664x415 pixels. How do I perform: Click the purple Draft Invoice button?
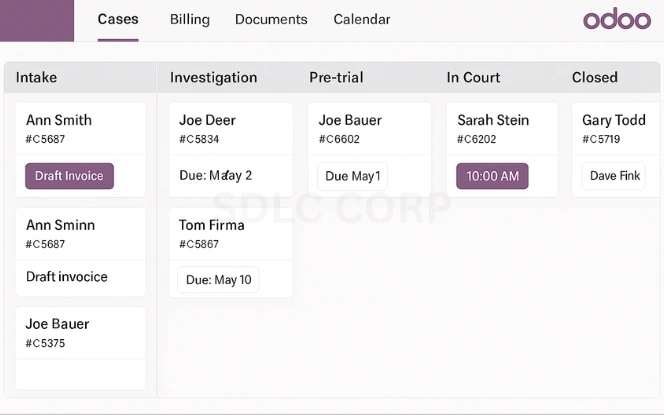click(69, 176)
